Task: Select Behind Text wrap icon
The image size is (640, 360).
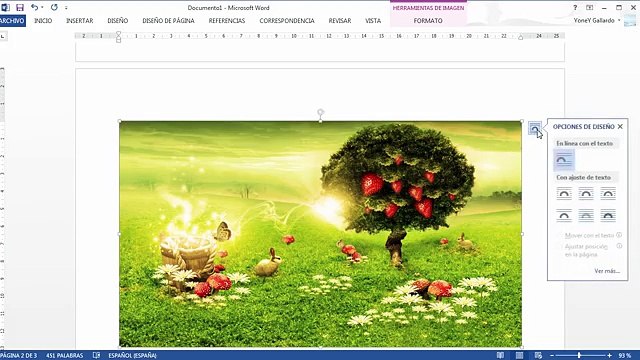Action: pyautogui.click(x=586, y=215)
